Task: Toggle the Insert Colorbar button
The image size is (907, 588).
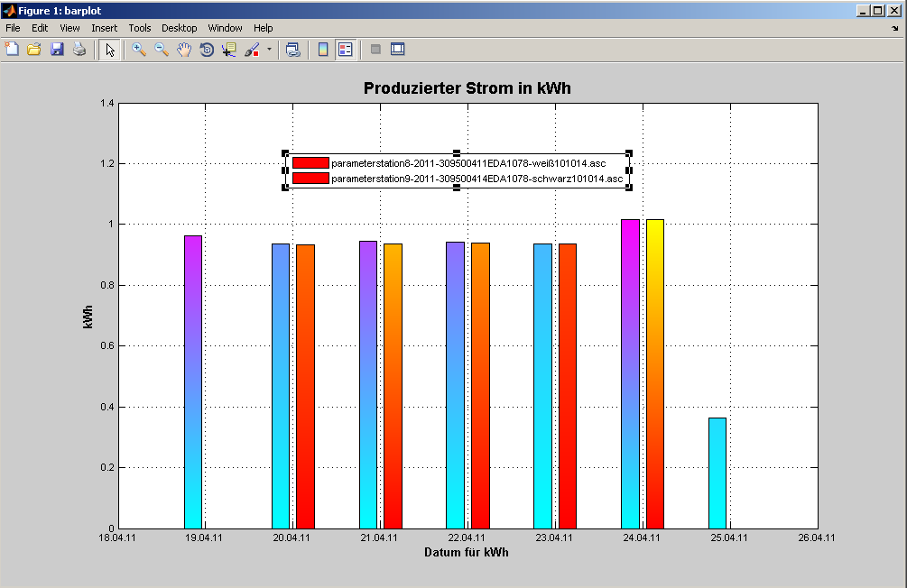Action: click(x=322, y=50)
